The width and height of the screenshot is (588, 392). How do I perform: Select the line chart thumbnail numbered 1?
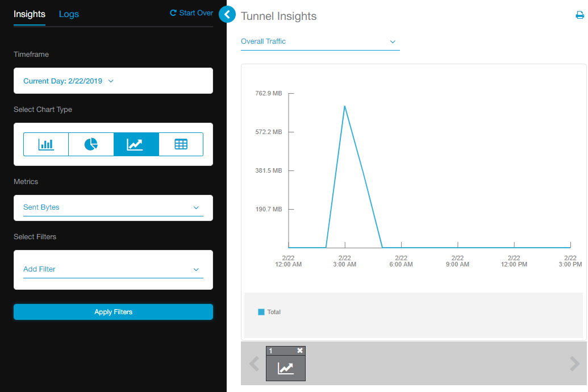(286, 368)
